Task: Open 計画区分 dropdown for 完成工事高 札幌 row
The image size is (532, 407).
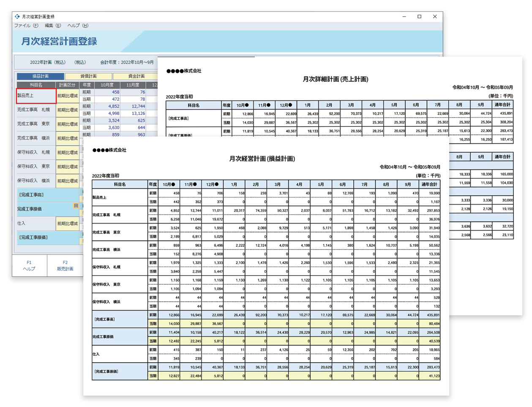Action: [x=68, y=110]
